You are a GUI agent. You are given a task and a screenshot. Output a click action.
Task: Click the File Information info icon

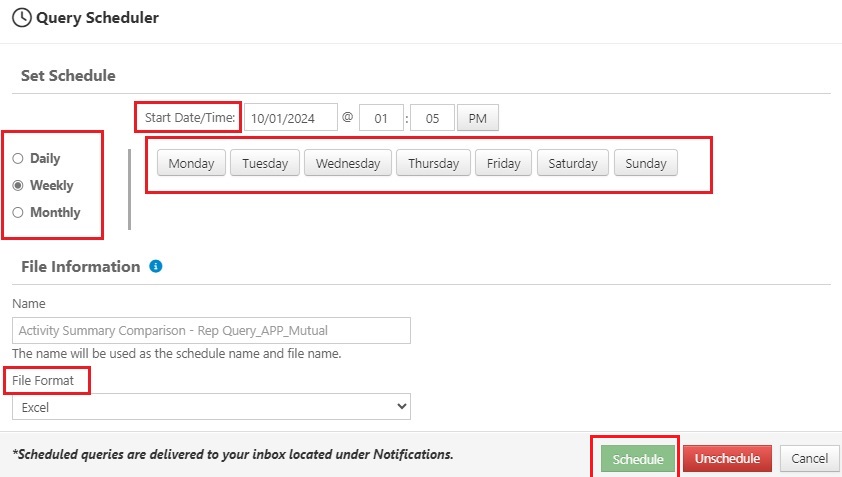(156, 266)
